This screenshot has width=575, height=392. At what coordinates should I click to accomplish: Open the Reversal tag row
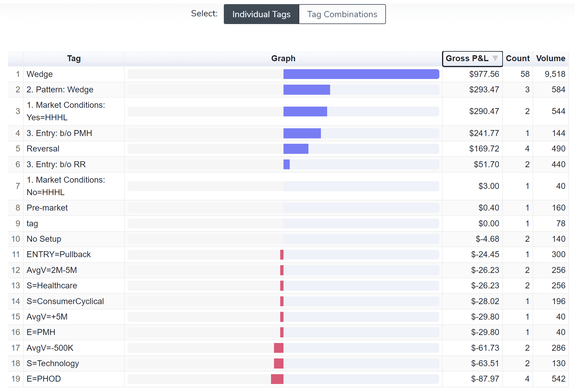(43, 149)
